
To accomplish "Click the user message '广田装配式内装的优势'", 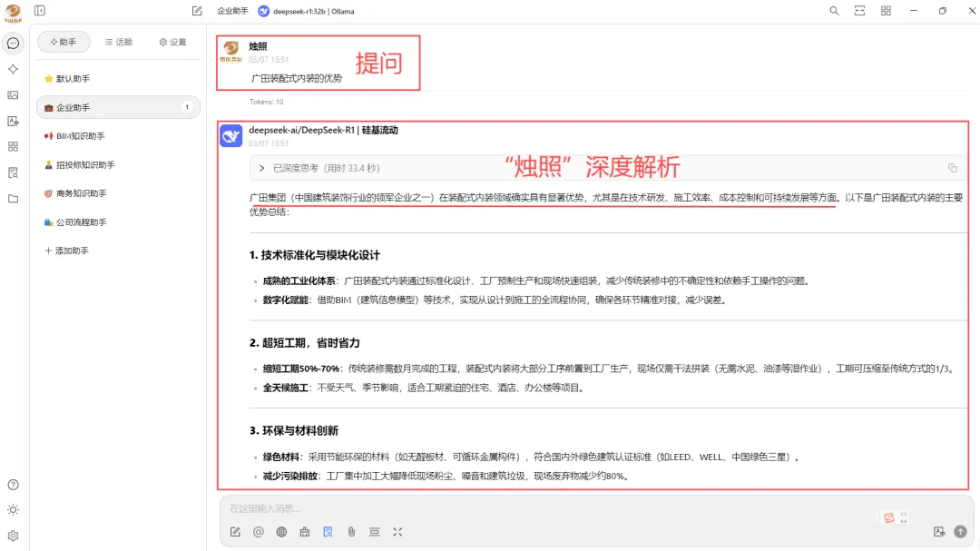I will (x=297, y=78).
